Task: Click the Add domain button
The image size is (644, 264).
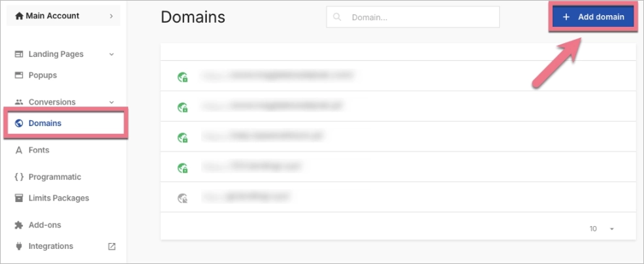Action: click(x=594, y=17)
